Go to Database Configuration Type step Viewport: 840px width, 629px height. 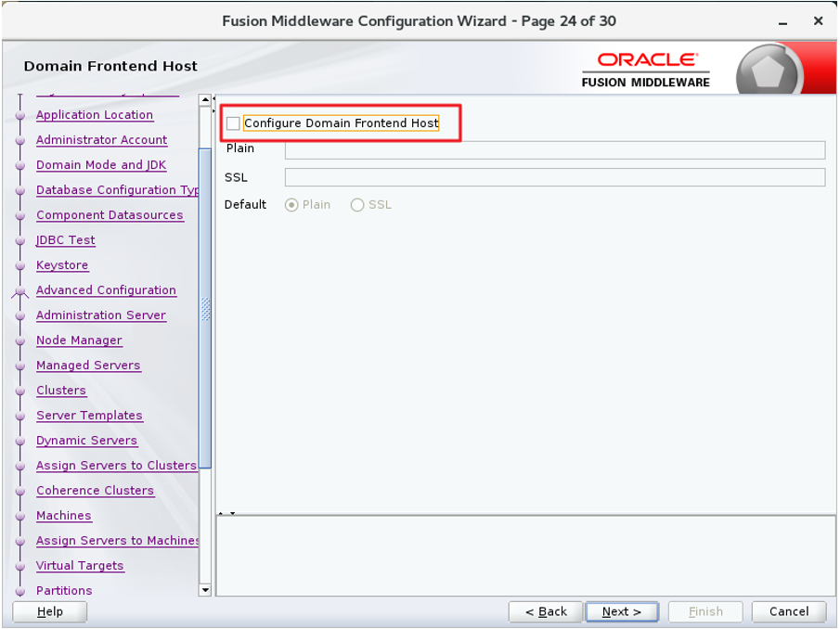[x=117, y=190]
